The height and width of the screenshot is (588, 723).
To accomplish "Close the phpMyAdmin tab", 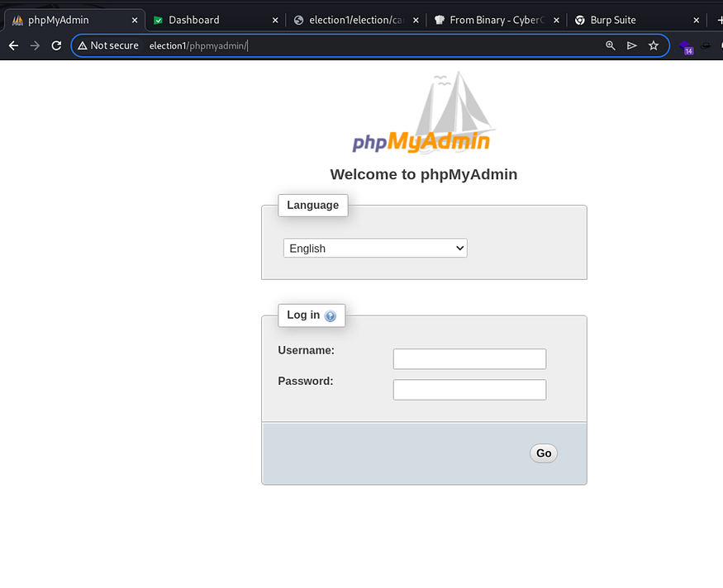I will click(x=134, y=21).
